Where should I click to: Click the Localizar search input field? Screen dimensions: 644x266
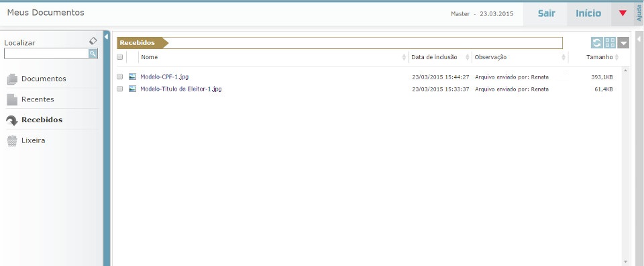tap(46, 54)
